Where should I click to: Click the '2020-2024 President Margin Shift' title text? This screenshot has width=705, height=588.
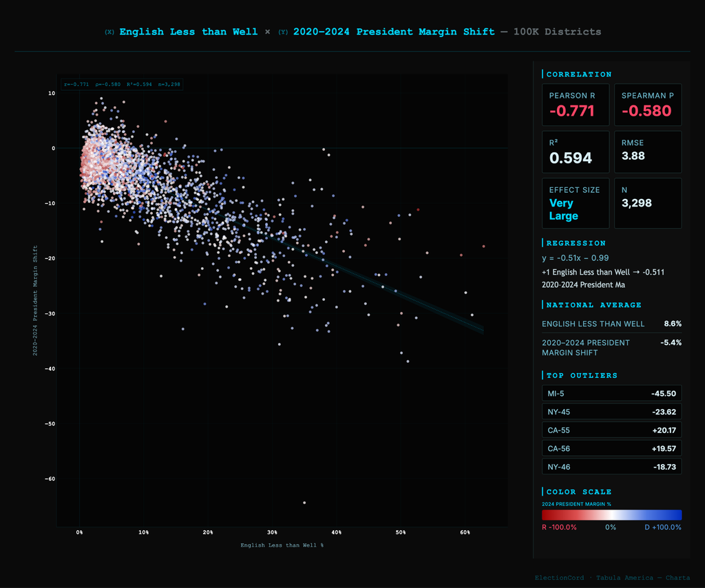394,32
